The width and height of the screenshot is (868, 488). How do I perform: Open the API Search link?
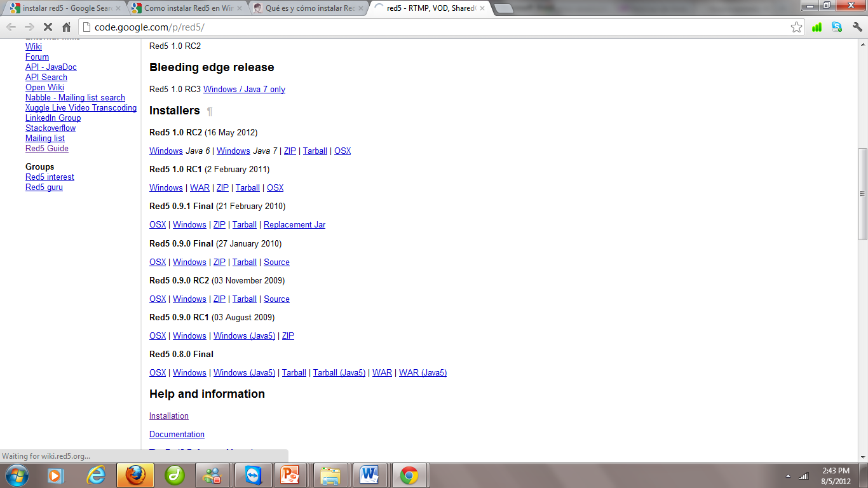[x=46, y=77]
